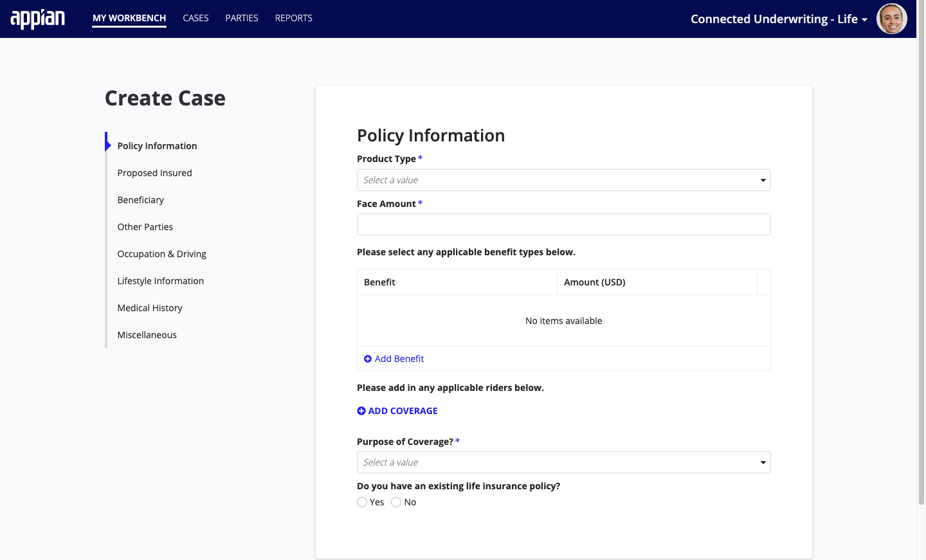926x560 pixels.
Task: Open the Reports tab
Action: [x=294, y=18]
